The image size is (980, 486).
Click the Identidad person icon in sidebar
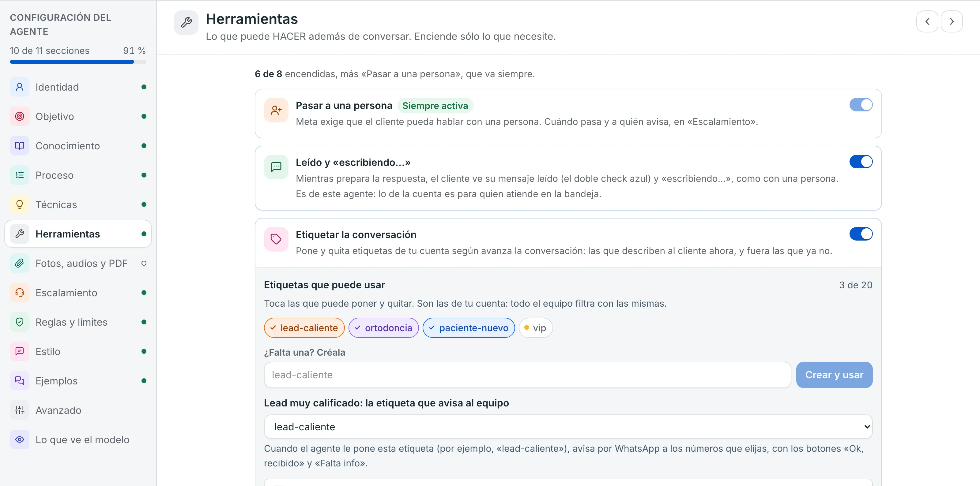[x=19, y=87]
